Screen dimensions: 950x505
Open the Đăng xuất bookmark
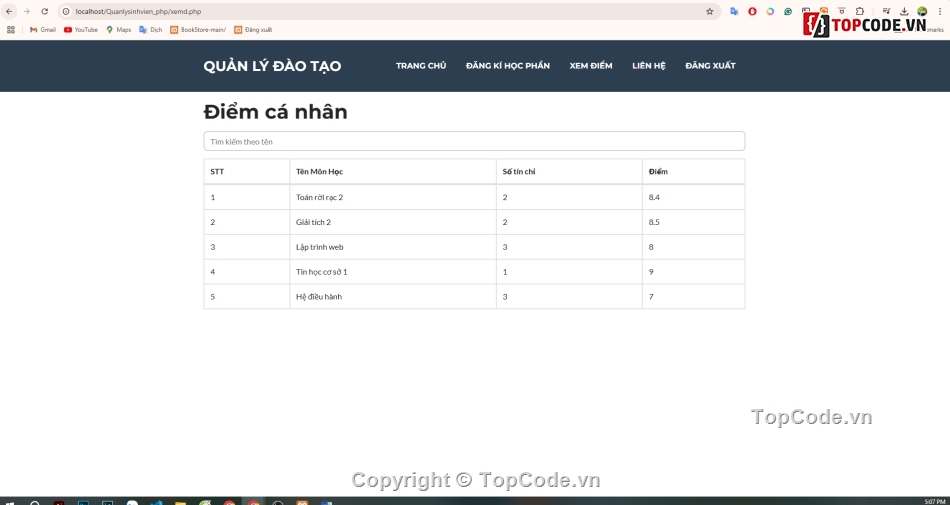(x=253, y=30)
